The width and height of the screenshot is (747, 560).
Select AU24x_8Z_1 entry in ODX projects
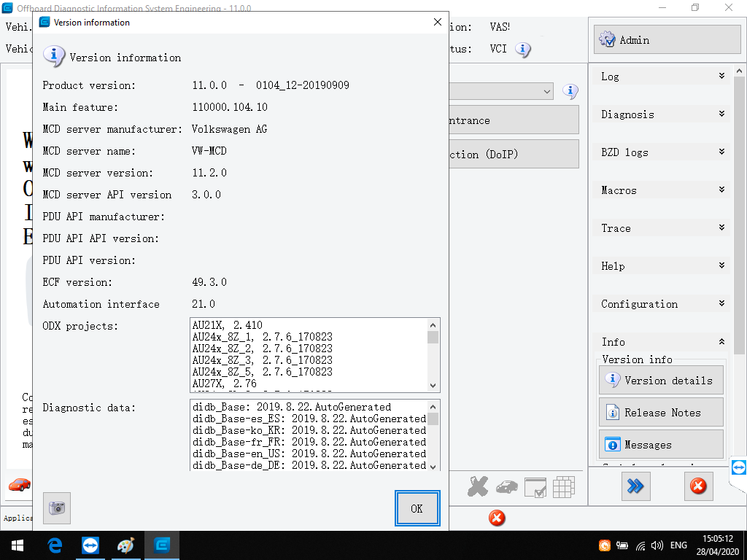pos(263,337)
